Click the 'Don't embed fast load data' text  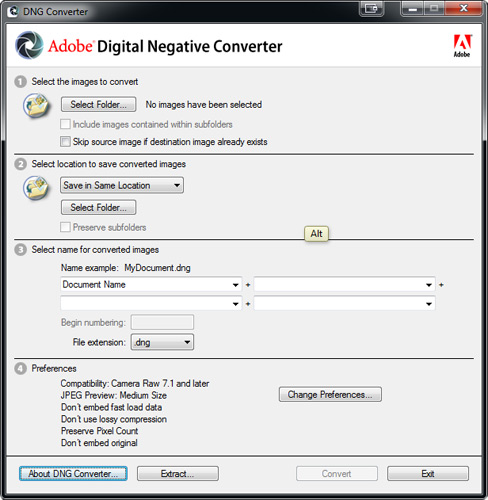(111, 407)
